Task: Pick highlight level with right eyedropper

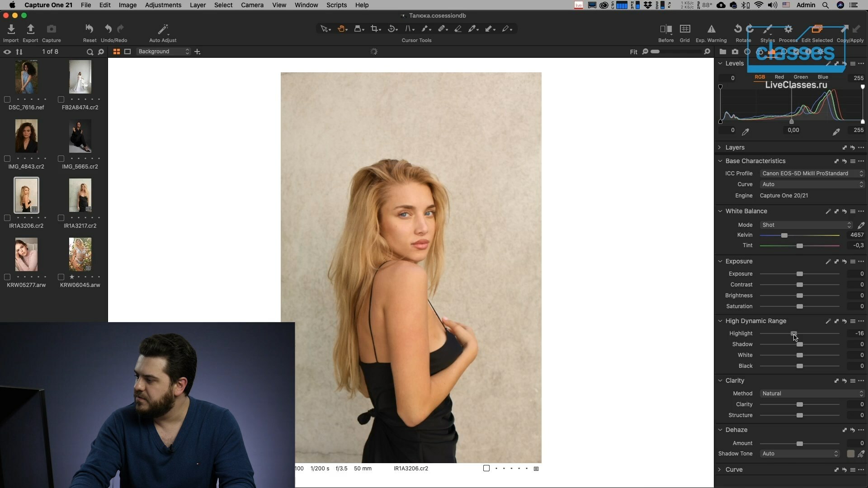Action: (836, 131)
